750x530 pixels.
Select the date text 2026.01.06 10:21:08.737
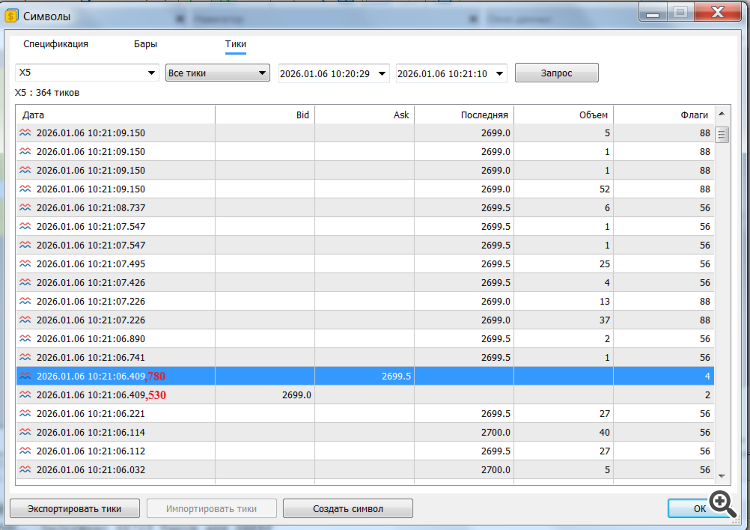click(x=91, y=208)
